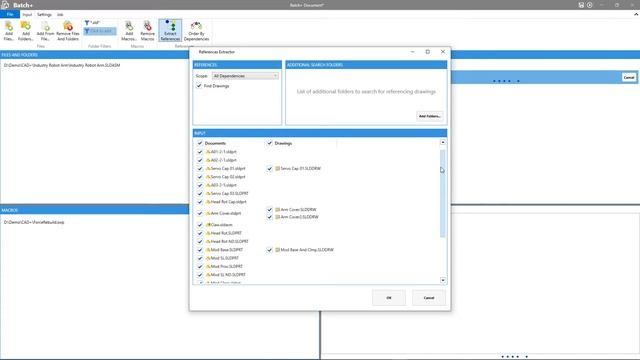Toggle the Documents select-all checkbox
640x360 pixels.
pyautogui.click(x=200, y=143)
